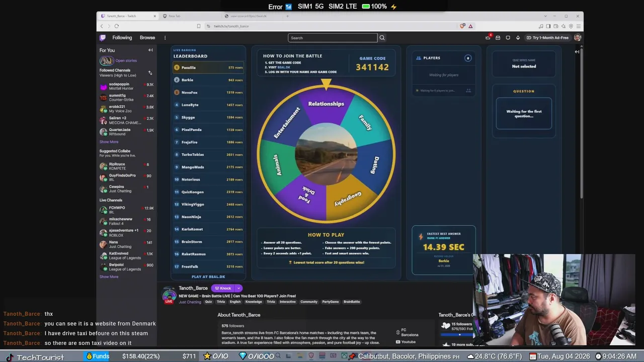
Task: Click the game code 341142
Action: coord(372,67)
